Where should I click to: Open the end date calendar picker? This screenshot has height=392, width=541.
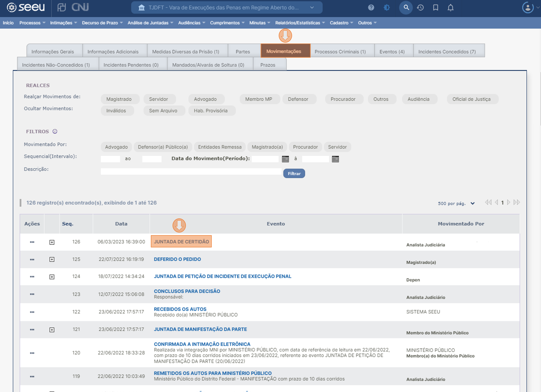(335, 159)
